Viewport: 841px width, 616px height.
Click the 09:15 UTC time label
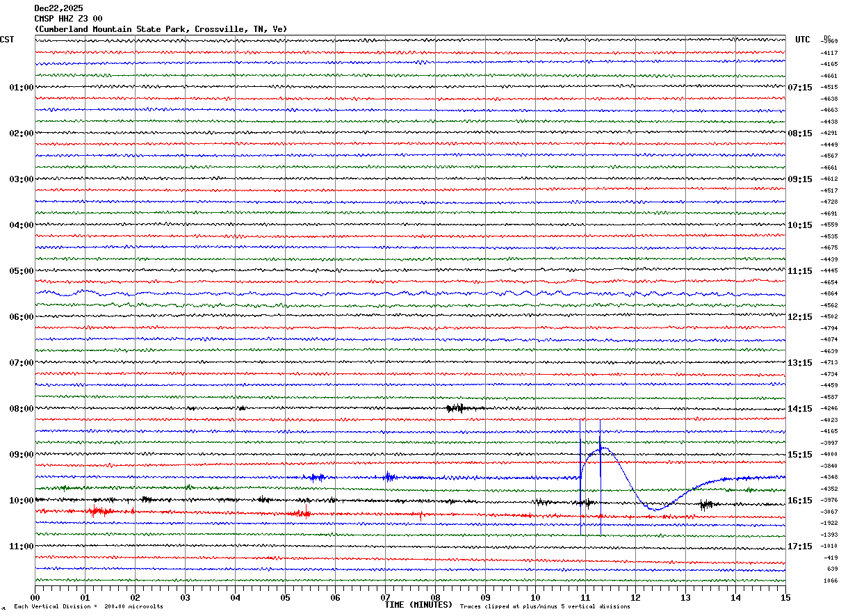click(800, 179)
